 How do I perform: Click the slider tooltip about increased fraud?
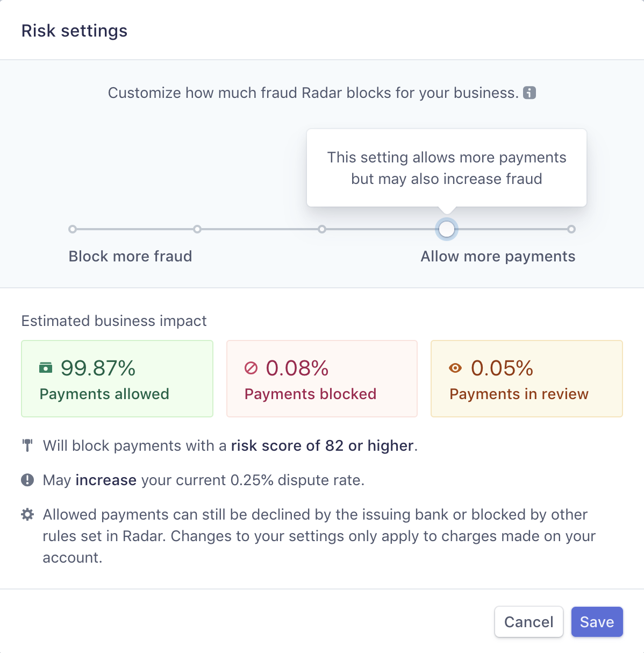[x=447, y=168]
